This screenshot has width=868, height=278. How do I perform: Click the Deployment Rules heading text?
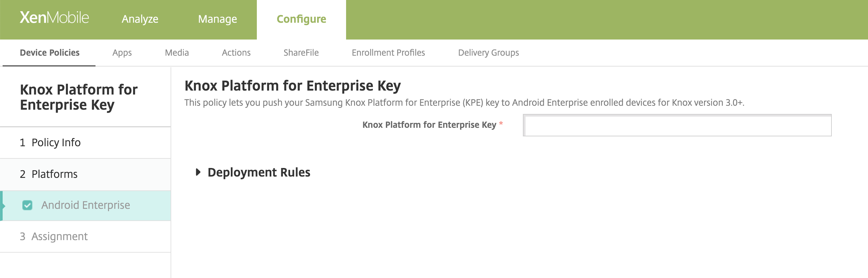click(x=258, y=172)
